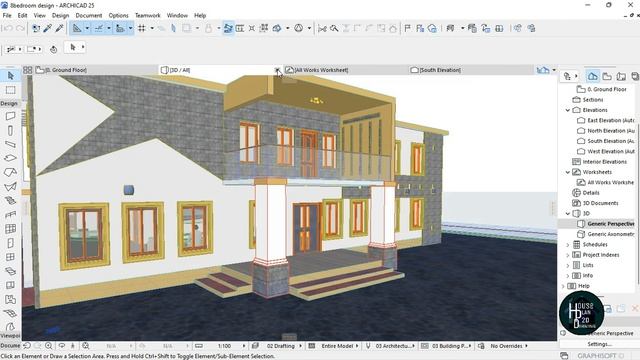Open Interior Elevations in Navigator
The image size is (640, 360).
pyautogui.click(x=600, y=162)
